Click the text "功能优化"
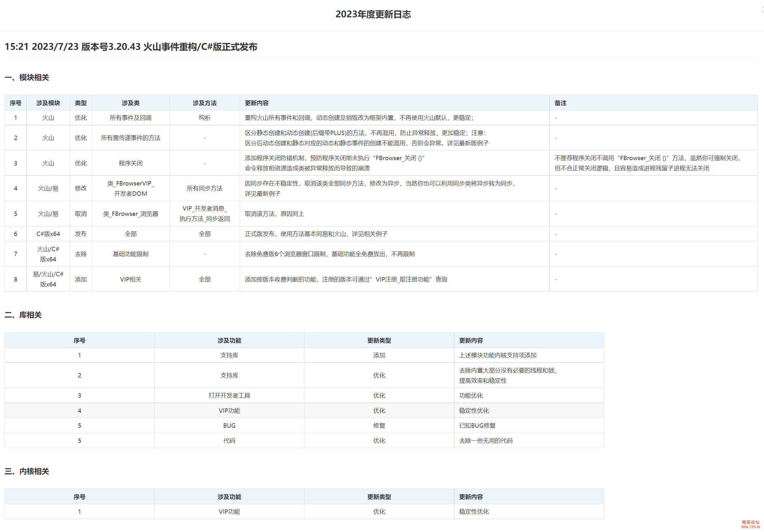Viewport: 764px width, 532px height. coord(471,395)
